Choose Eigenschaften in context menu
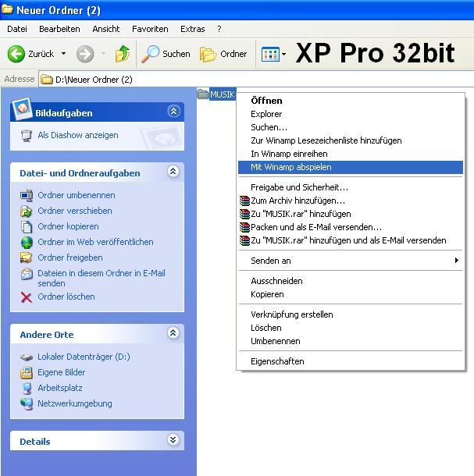The height and width of the screenshot is (476, 474). (x=351, y=361)
